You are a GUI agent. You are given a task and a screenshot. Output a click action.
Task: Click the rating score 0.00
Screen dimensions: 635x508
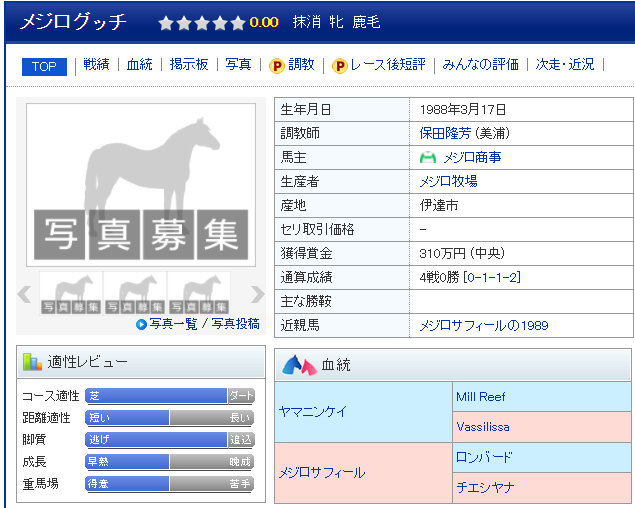click(264, 22)
